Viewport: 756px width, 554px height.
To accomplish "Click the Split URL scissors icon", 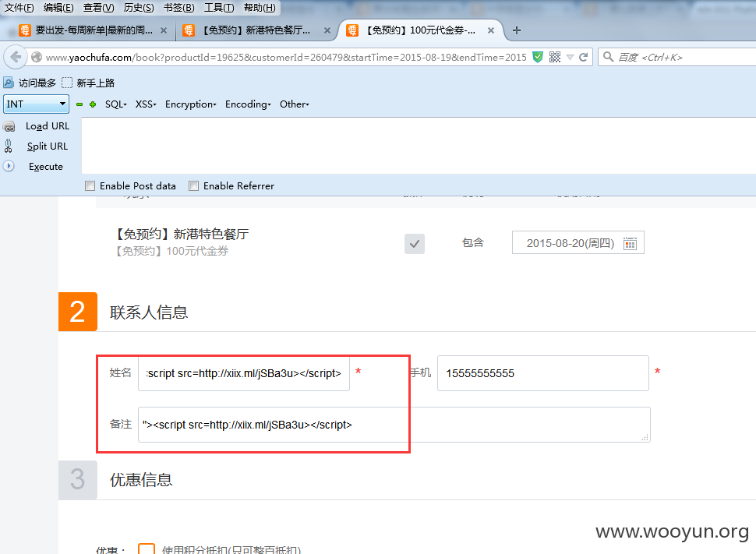I will tap(9, 146).
